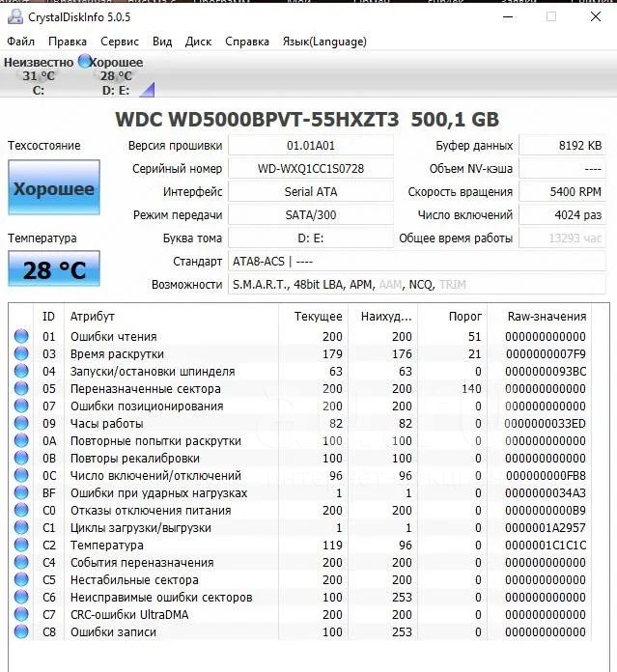Screen dimensions: 617x672
Task: Click raw value 0000000007F9
Action: click(x=546, y=354)
